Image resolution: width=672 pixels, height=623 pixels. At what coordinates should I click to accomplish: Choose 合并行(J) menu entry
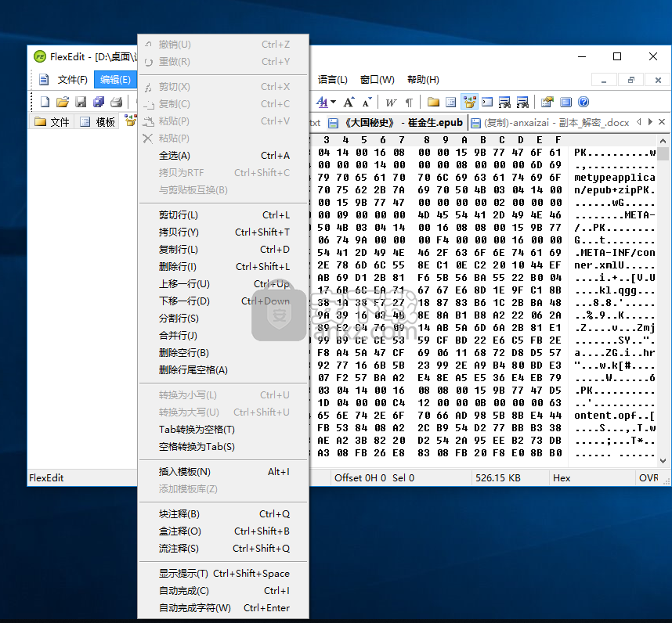(x=223, y=335)
